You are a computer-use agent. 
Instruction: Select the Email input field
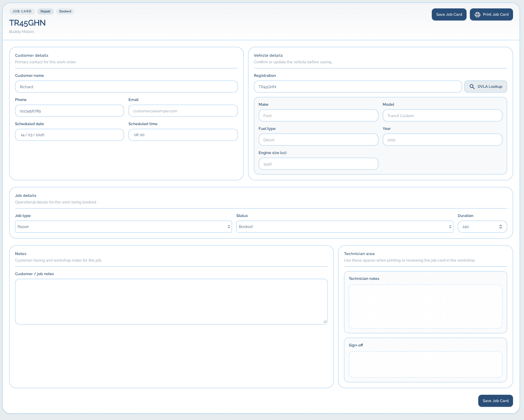coord(183,110)
